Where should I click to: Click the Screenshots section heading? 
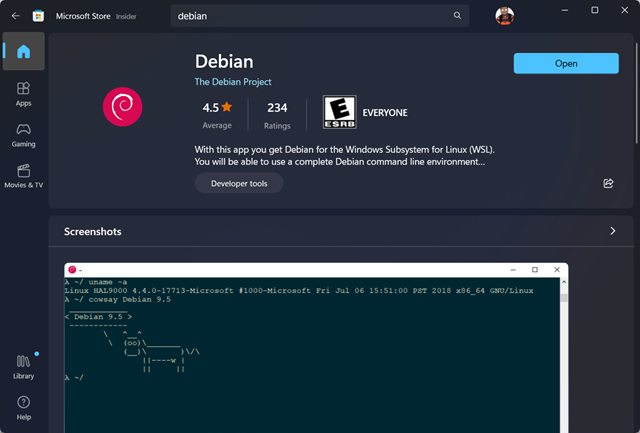tap(93, 231)
